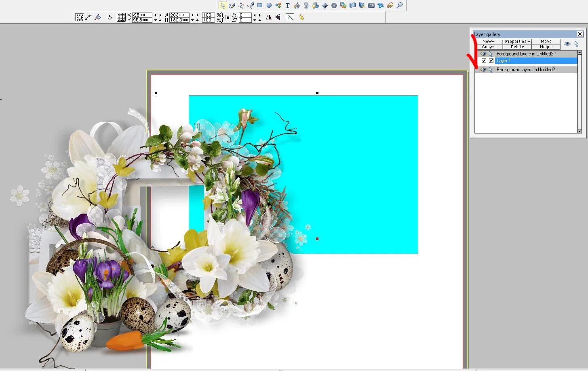Select the Pen tool

pyautogui.click(x=251, y=6)
